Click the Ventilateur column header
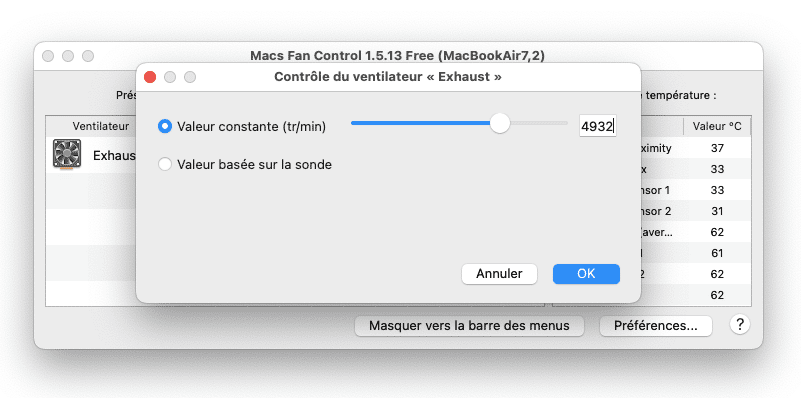801x398 pixels. 101,126
